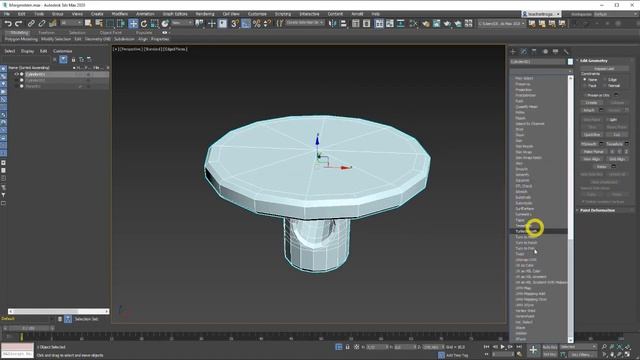Click the Align tool icon
Screen dimensions: 640x360
coord(343,24)
